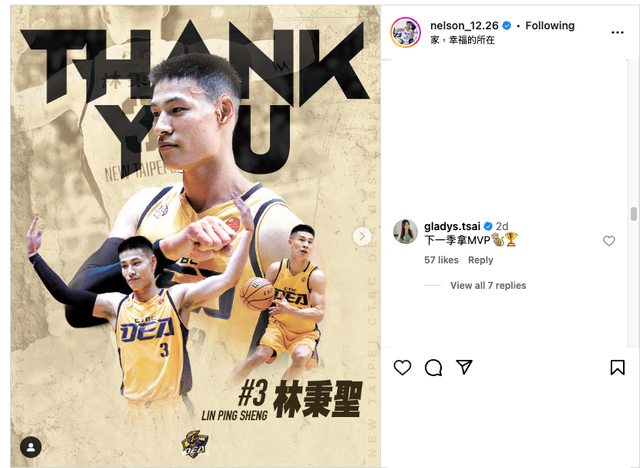The width and height of the screenshot is (640, 468).
Task: Click the comments scrollbar thumb
Action: (633, 214)
